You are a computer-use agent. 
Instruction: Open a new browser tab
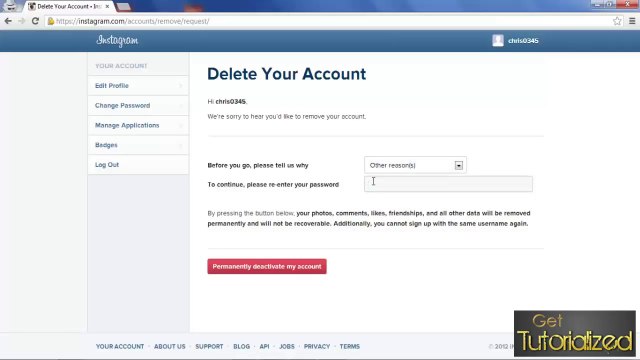(x=123, y=7)
